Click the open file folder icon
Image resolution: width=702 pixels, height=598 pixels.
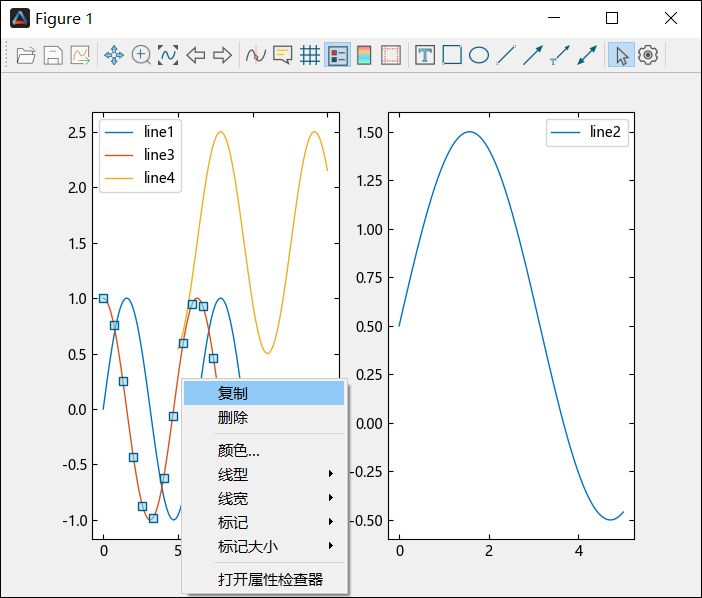pos(26,56)
